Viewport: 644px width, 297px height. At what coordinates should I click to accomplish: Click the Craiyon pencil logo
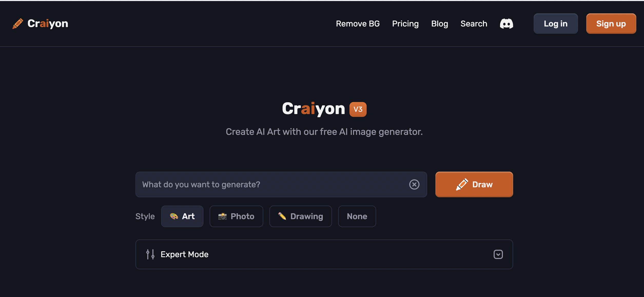(x=17, y=23)
